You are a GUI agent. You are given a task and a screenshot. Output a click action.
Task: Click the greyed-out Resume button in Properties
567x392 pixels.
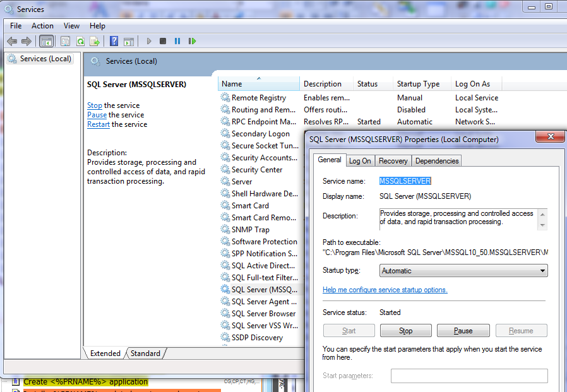pos(521,331)
